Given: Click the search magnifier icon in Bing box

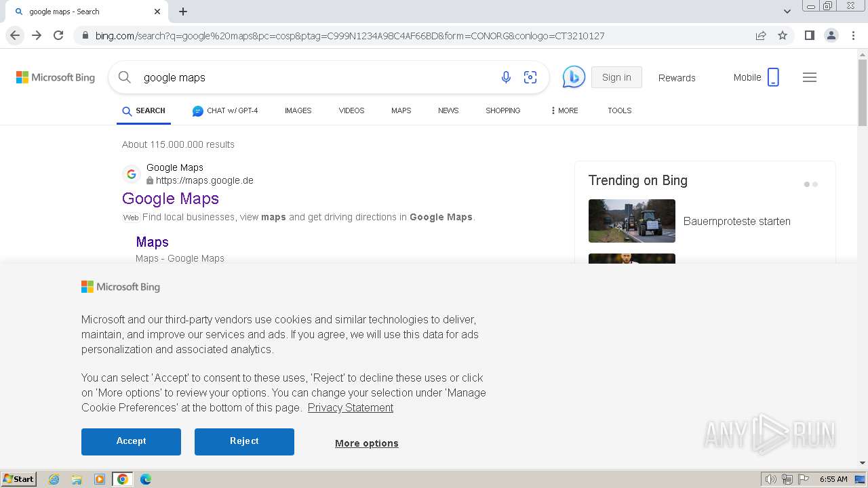Looking at the screenshot, I should [125, 77].
